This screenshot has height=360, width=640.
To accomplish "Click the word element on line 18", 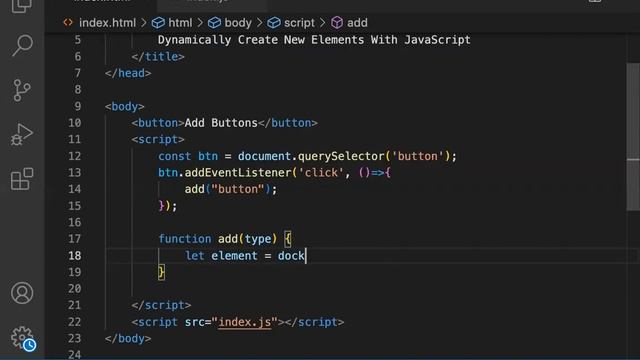I will 234,256.
